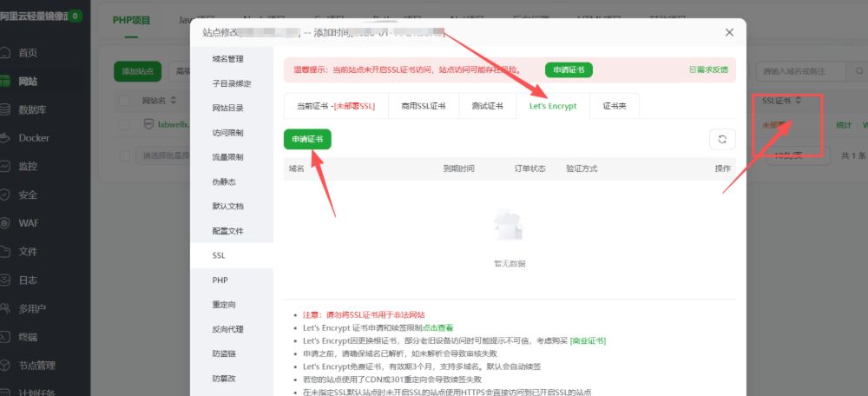Click the search magnifier icon beside domain field
Screen dimensions: 868x396
click(860, 70)
